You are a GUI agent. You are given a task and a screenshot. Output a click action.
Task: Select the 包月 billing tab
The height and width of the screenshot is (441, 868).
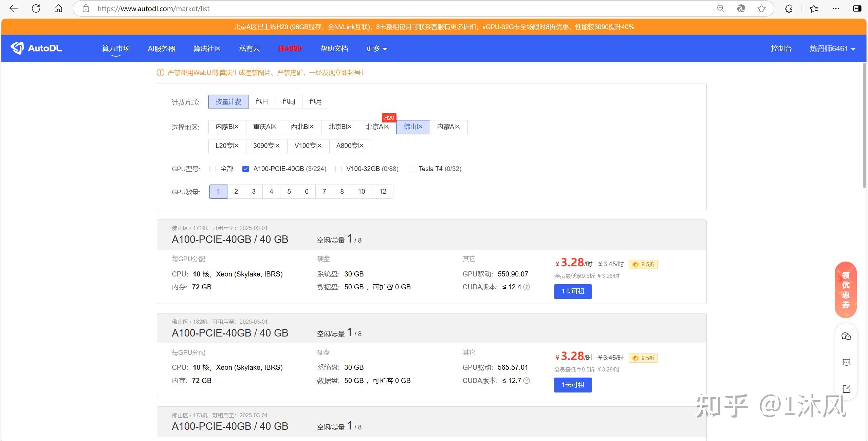click(315, 101)
